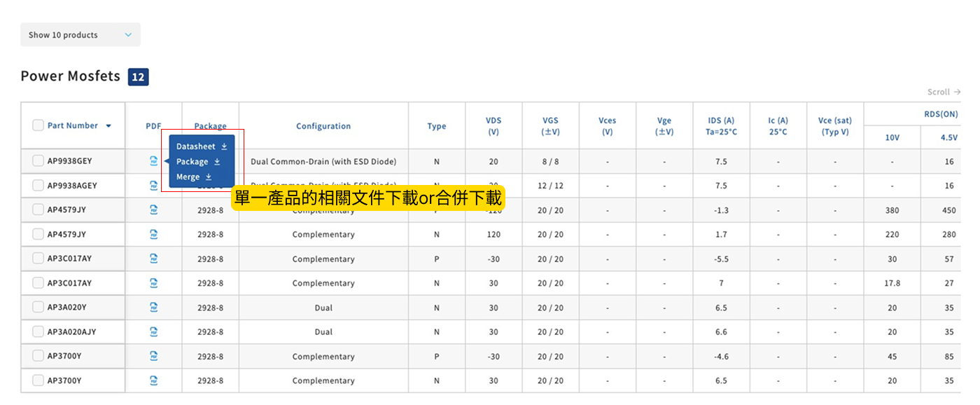Click part number AP3A020AJY
The width and height of the screenshot is (980, 405).
click(x=72, y=331)
